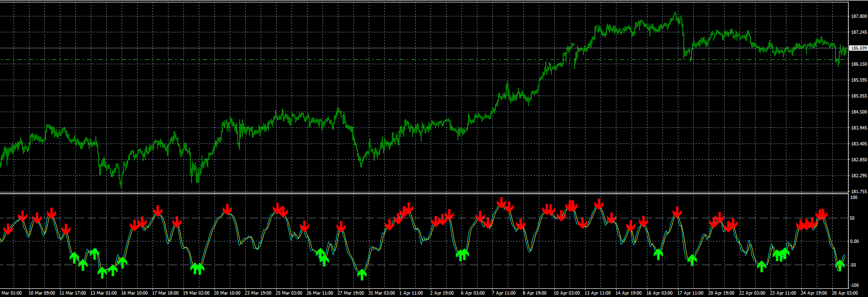Click the current price label 186.699
Screen dimensions: 868x297
coord(858,48)
